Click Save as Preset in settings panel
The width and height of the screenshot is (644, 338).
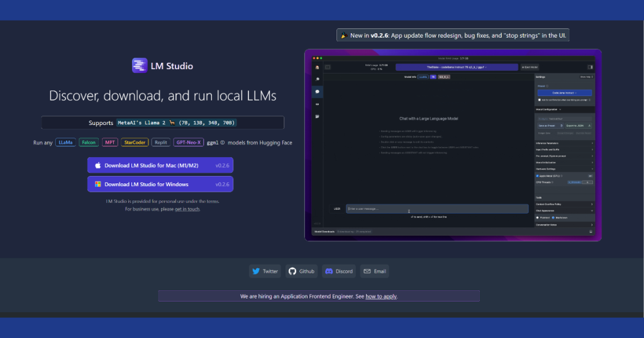click(550, 126)
